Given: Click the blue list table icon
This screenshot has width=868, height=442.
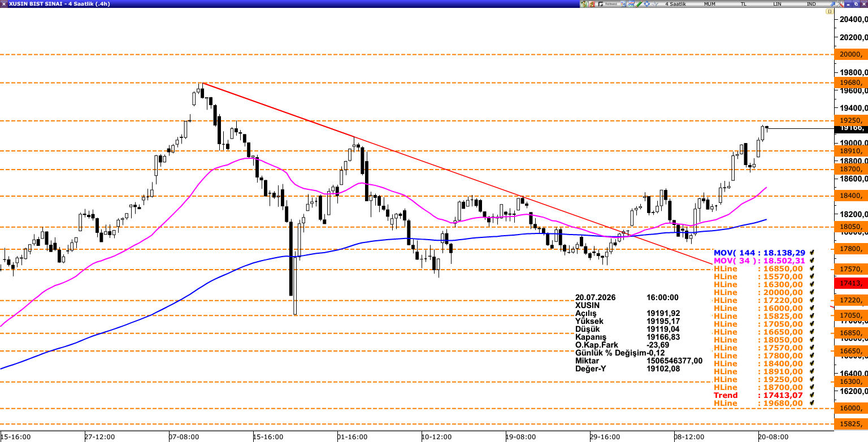Looking at the screenshot, I should 623,4.
